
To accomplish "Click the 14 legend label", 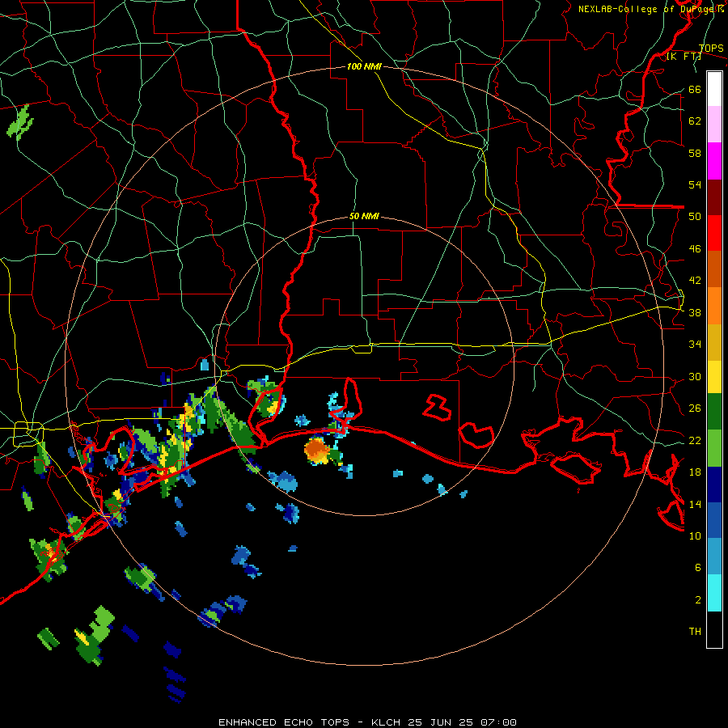I will coord(695,504).
